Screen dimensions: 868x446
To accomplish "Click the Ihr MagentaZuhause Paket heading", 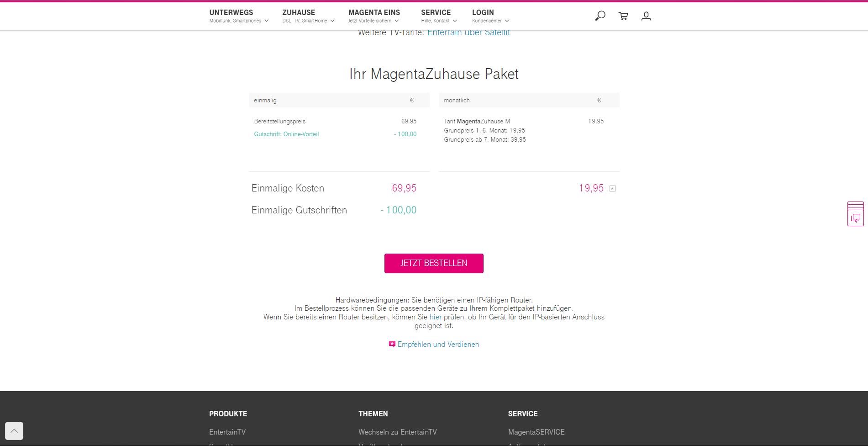I will [x=434, y=74].
